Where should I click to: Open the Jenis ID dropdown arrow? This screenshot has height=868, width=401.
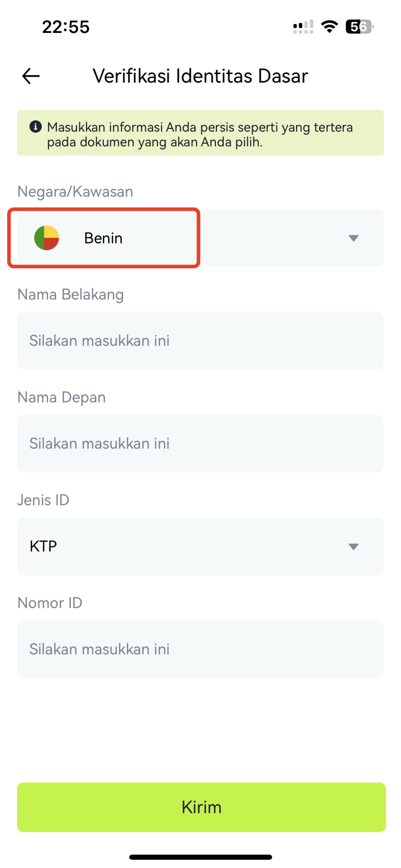353,546
